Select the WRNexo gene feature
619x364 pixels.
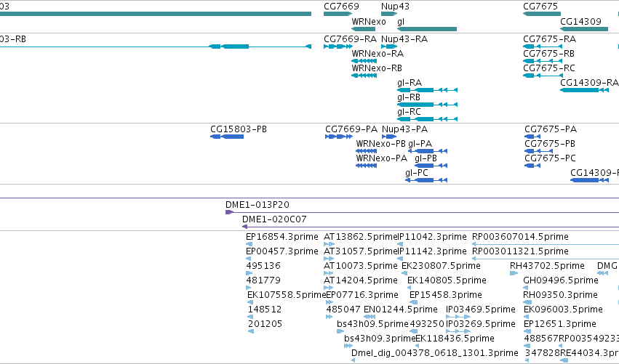363,29
